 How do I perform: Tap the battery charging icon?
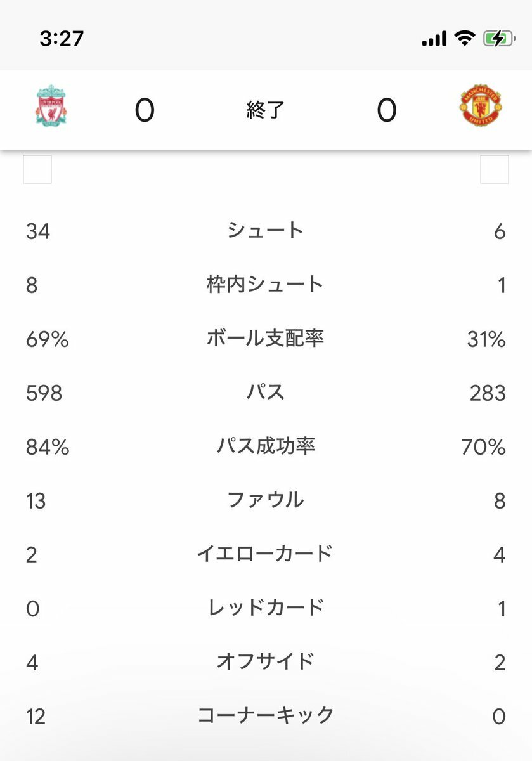tap(499, 39)
